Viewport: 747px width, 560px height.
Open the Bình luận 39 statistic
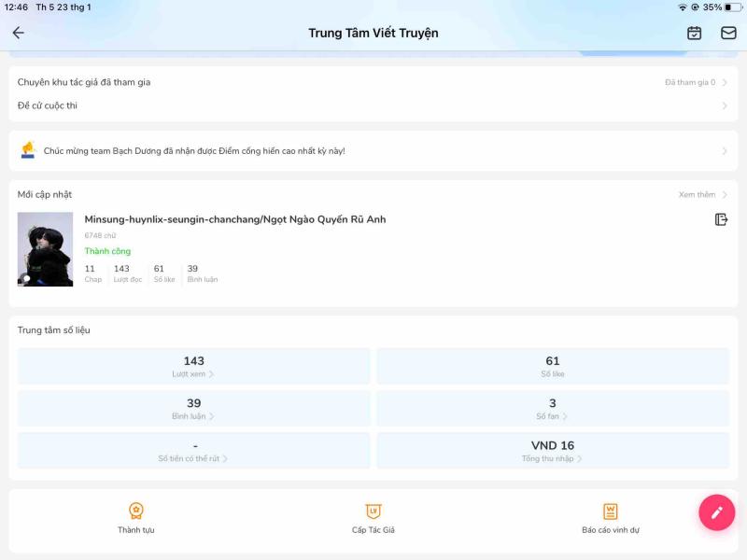(194, 409)
